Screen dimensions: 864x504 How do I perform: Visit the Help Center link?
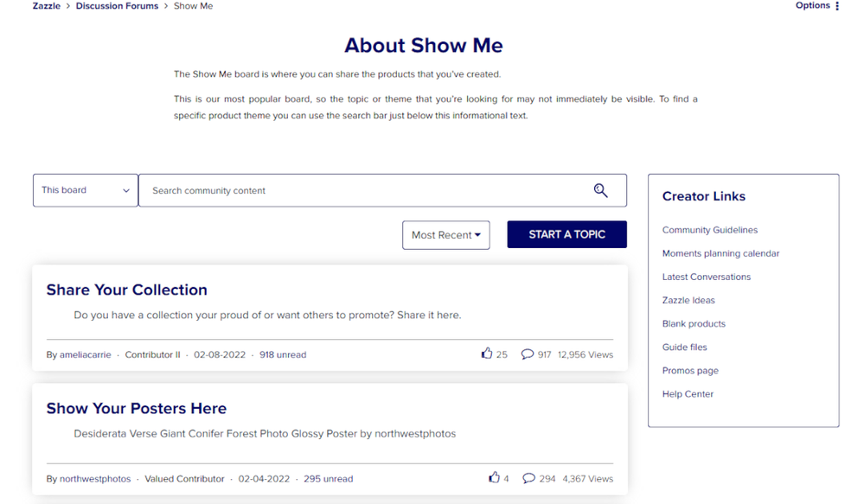click(x=688, y=394)
